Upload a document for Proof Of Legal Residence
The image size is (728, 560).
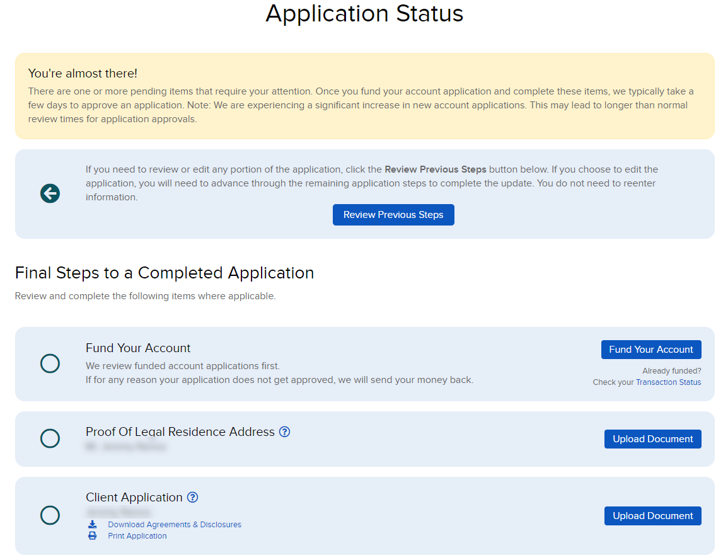point(652,438)
